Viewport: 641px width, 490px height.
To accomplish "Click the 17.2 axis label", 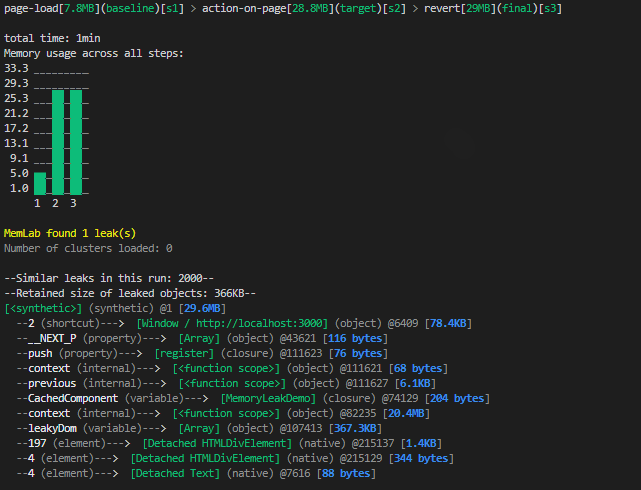I will click(x=16, y=128).
